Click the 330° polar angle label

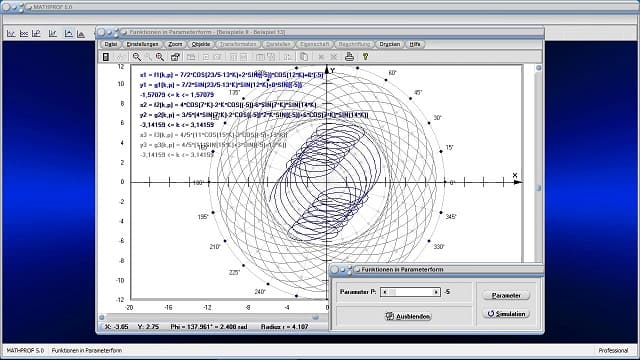[x=439, y=247]
